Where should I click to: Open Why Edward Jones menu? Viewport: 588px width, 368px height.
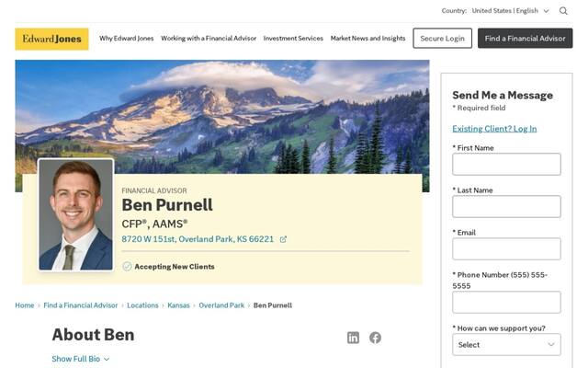pyautogui.click(x=127, y=39)
